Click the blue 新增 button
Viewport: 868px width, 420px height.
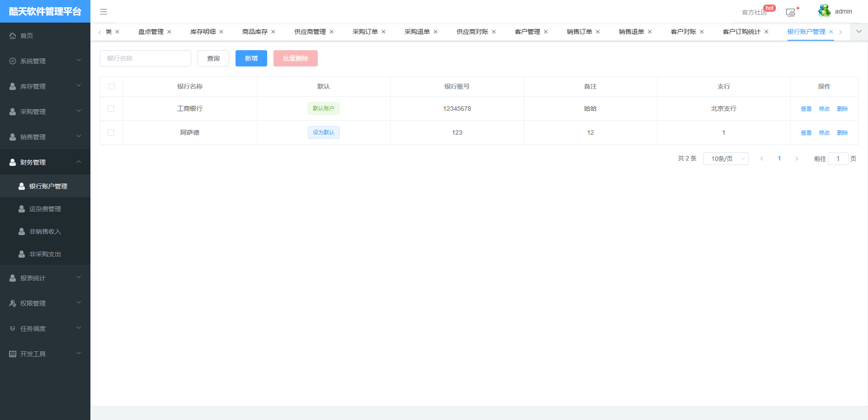tap(251, 58)
